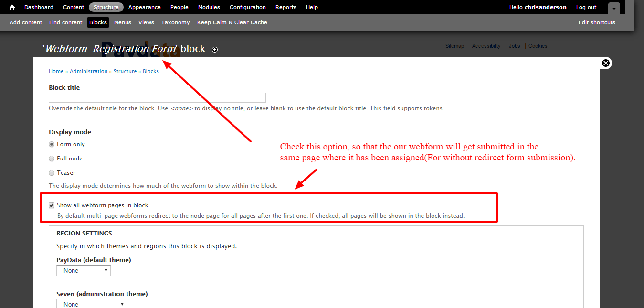The height and width of the screenshot is (308, 644).
Task: Click the Accessibility link behind the overlay
Action: click(486, 46)
